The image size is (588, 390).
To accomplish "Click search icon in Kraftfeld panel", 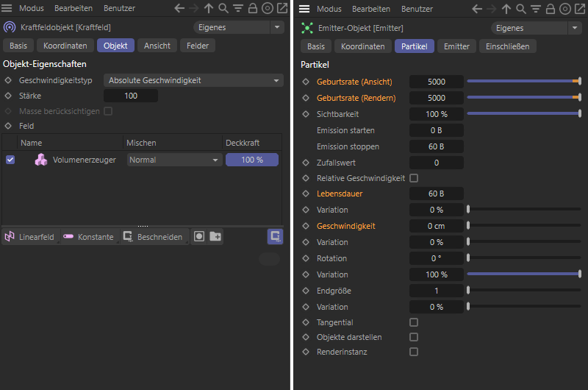I will tap(223, 8).
